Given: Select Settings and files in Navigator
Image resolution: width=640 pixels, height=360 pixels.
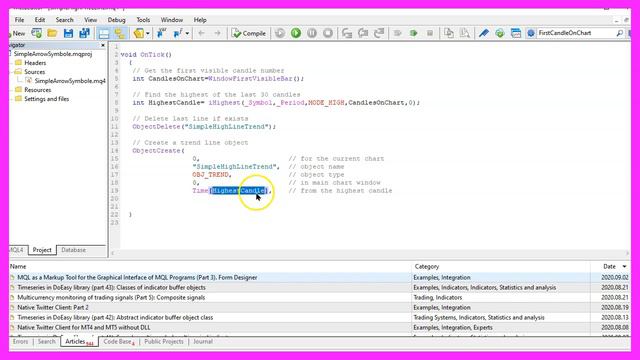Looking at the screenshot, I should pyautogui.click(x=47, y=99).
